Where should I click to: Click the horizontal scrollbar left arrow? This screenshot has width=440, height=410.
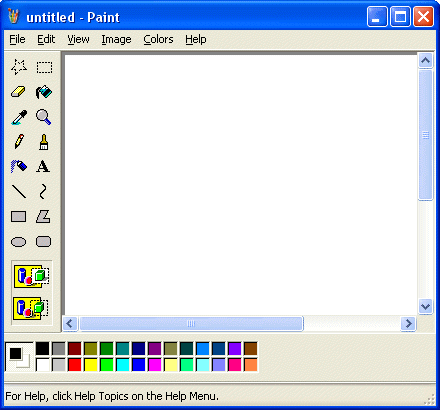[x=70, y=323]
